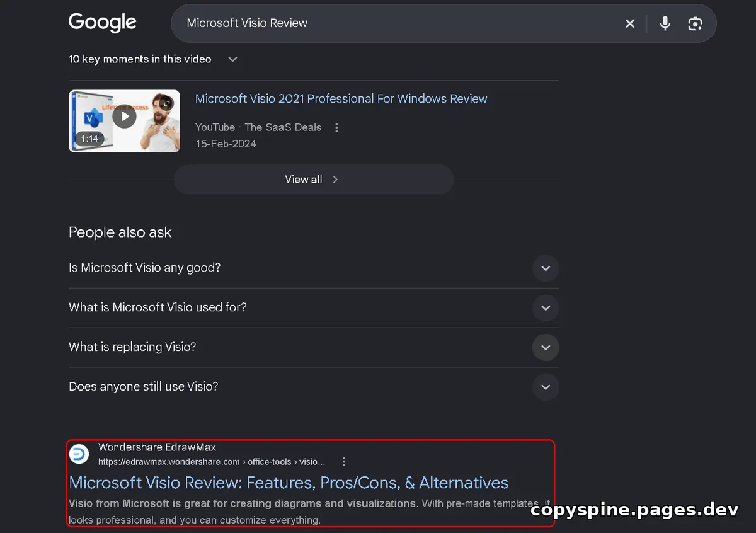Click the Wondershare EdrawMax favicon
This screenshot has height=533, width=756.
coord(79,454)
